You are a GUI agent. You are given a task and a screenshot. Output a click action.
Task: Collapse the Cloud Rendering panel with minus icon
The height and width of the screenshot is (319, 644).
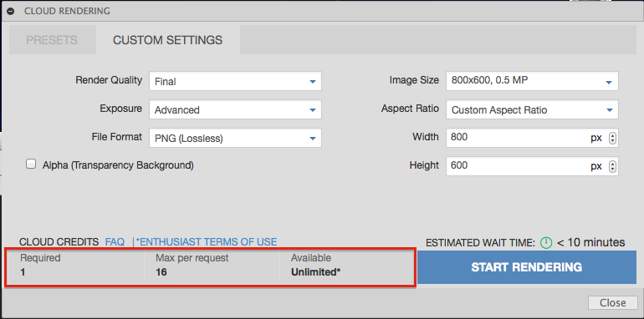click(11, 12)
